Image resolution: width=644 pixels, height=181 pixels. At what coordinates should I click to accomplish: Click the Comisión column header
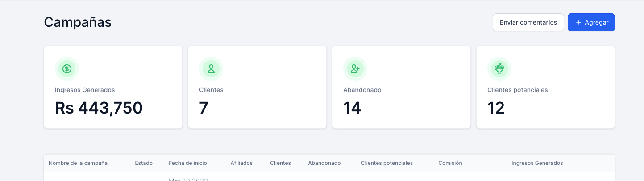(x=450, y=163)
